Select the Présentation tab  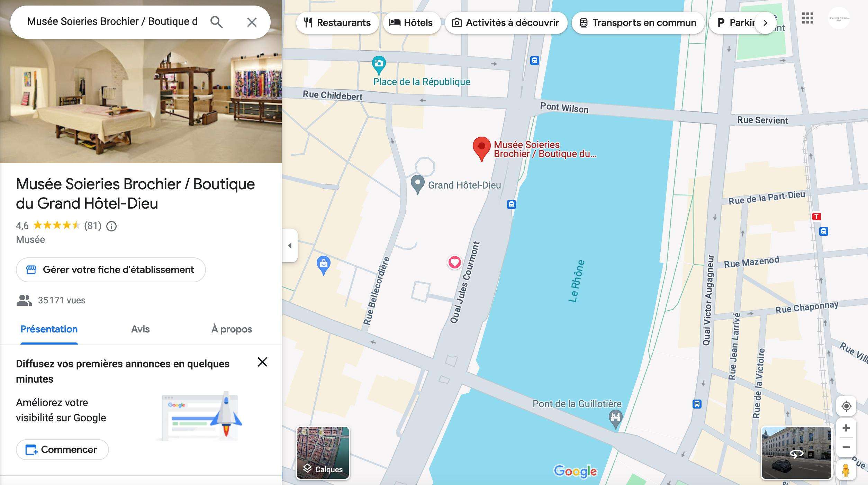coord(49,329)
